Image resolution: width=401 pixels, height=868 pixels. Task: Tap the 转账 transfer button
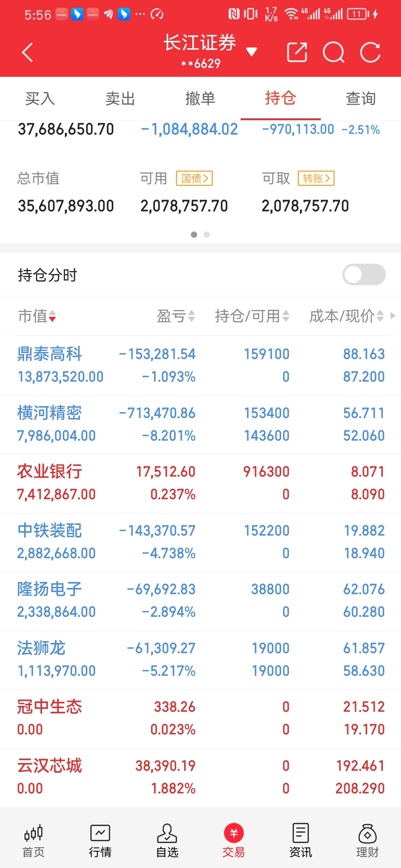316,178
